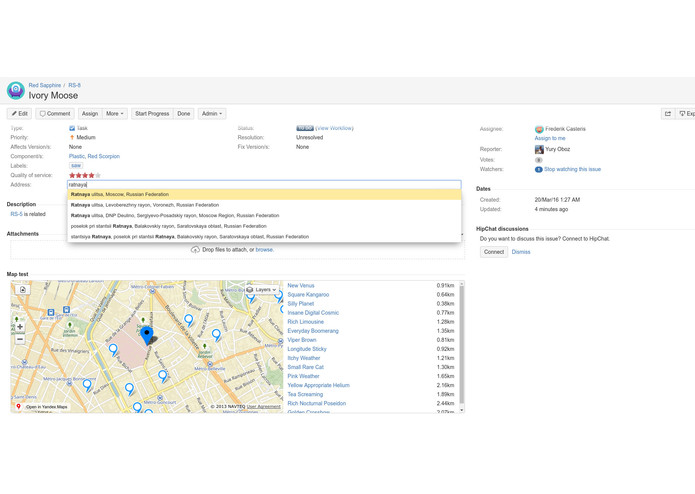The image size is (695, 494).
Task: Open Pink Weather in results list
Action: tap(303, 376)
